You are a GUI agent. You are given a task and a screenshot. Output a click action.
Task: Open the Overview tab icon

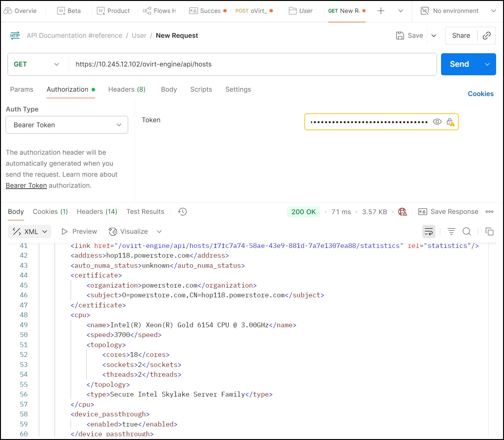[x=8, y=11]
